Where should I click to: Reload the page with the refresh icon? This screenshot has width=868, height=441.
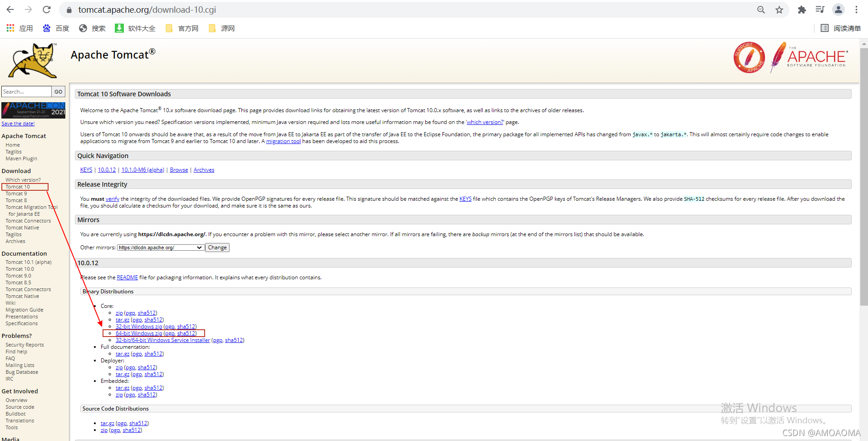pos(46,10)
